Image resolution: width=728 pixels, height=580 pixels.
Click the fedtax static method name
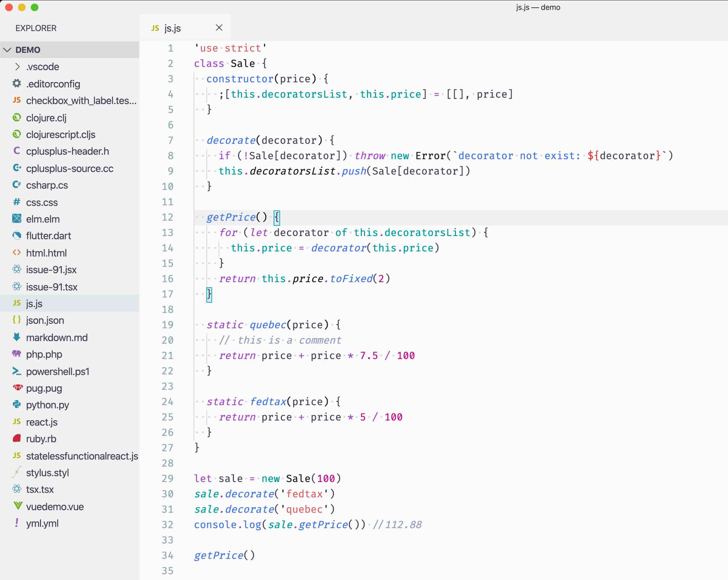[x=268, y=402]
